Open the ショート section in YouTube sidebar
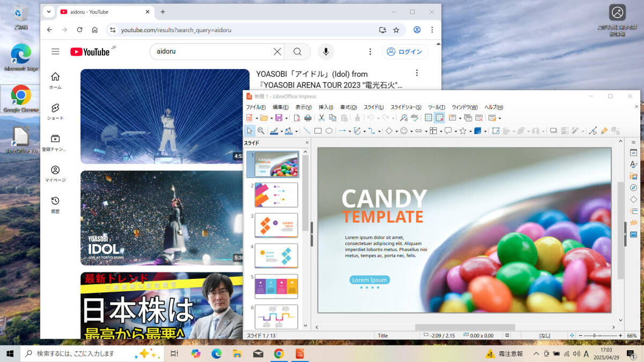644x362 pixels. (x=55, y=112)
